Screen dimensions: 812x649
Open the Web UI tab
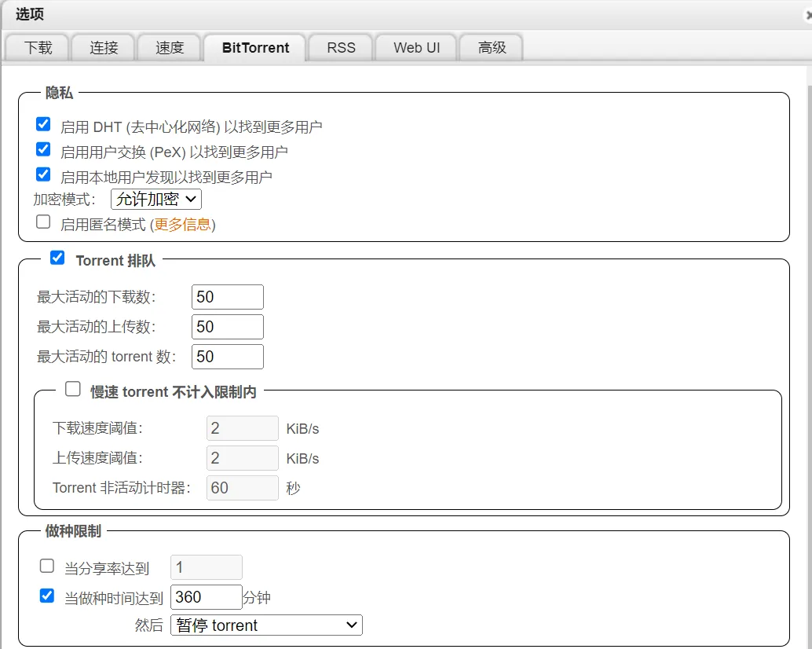(416, 48)
